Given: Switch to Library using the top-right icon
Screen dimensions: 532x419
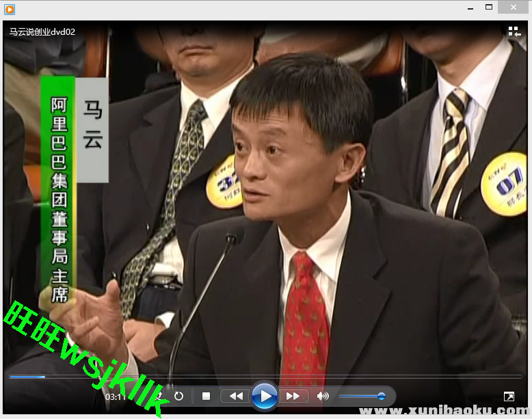Looking at the screenshot, I should tap(514, 31).
